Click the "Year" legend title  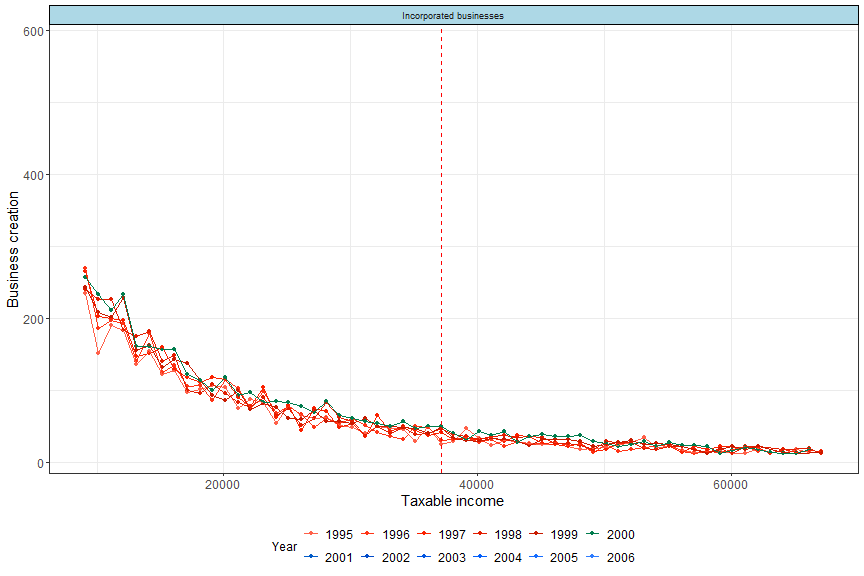click(x=285, y=547)
